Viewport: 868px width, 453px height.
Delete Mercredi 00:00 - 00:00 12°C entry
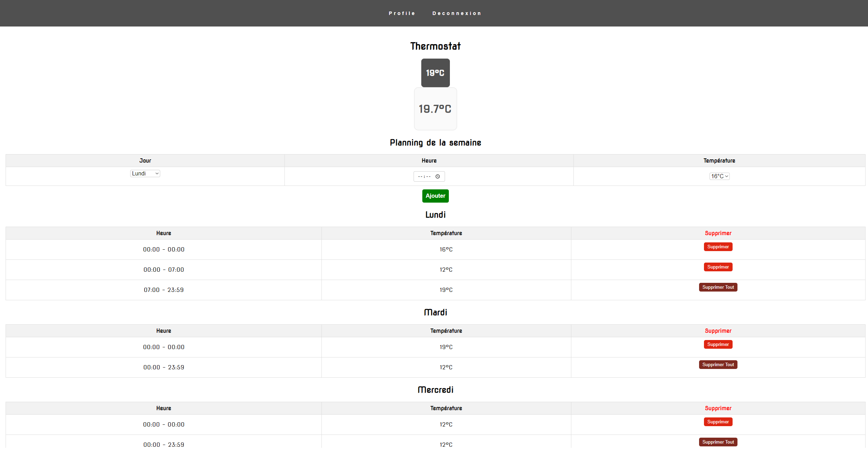pos(718,422)
